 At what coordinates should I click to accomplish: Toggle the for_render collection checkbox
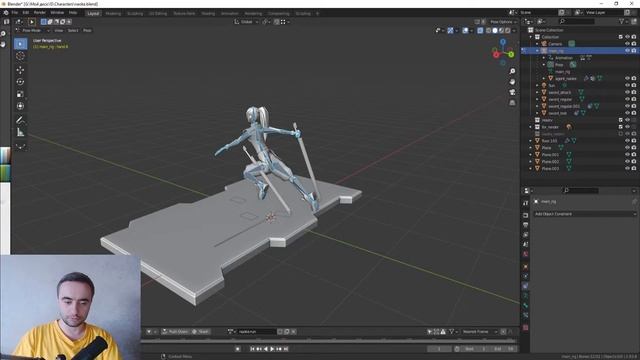(621, 127)
